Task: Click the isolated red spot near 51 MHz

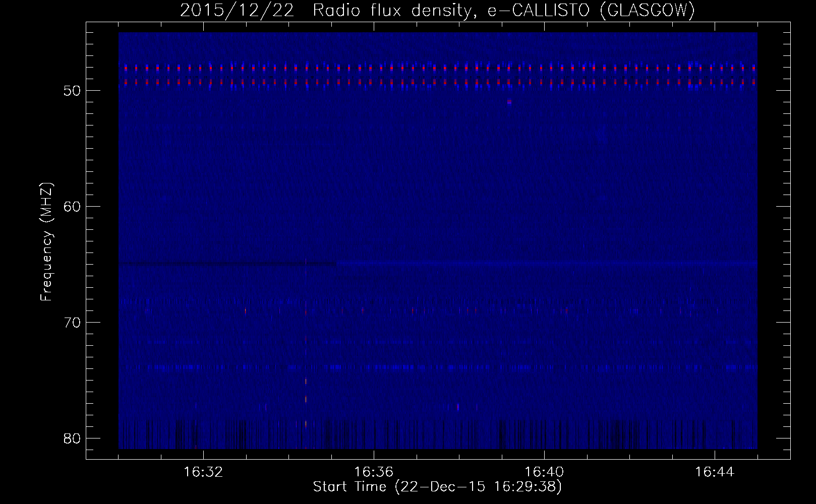Action: [x=509, y=102]
